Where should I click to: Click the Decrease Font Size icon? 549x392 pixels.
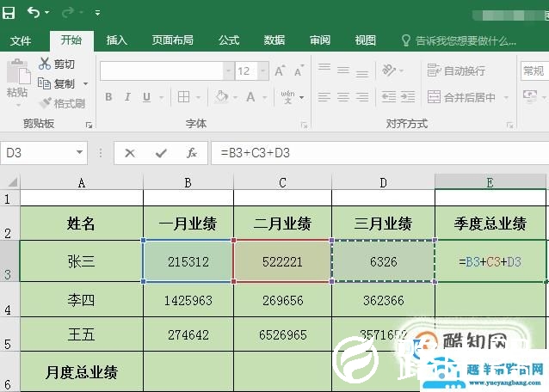pyautogui.click(x=299, y=70)
